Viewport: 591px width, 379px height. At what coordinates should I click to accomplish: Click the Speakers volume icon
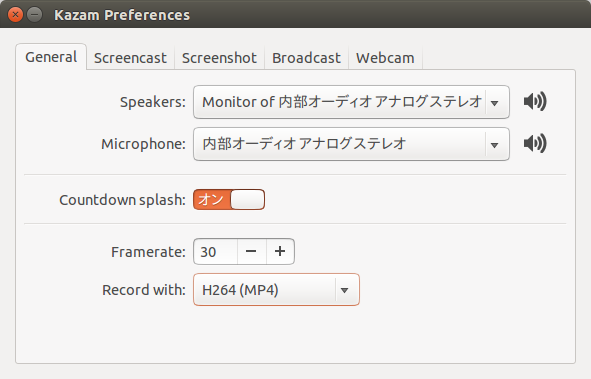pos(535,102)
